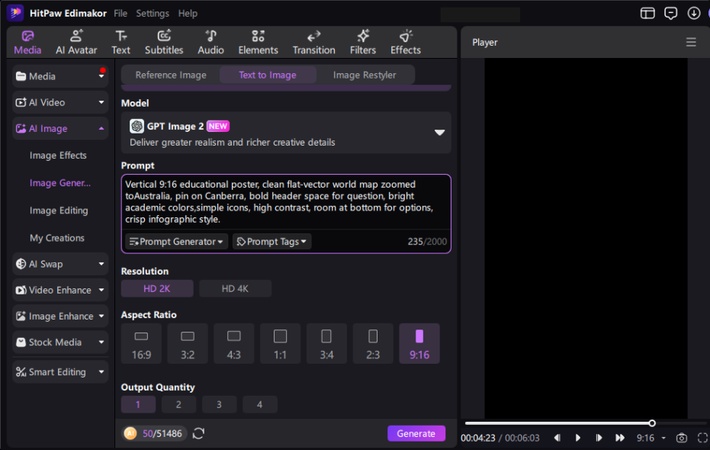Play the video in the player
710x450 pixels.
coord(578,438)
